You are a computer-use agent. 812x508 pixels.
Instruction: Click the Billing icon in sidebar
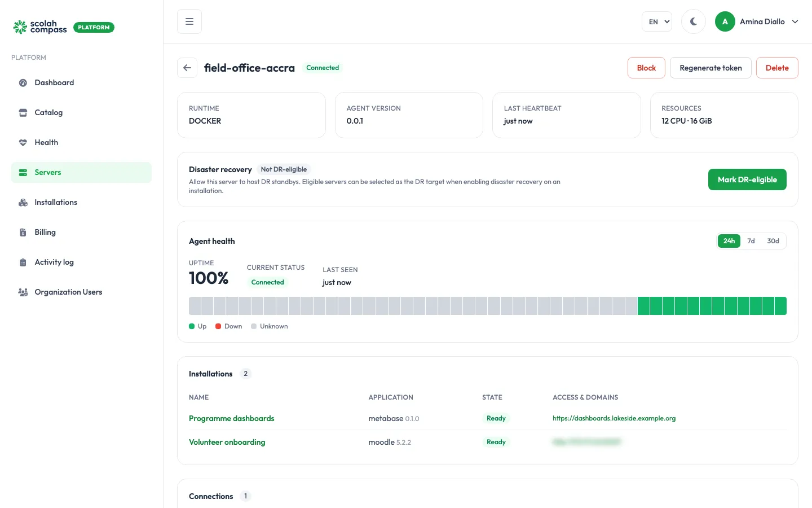coord(23,232)
